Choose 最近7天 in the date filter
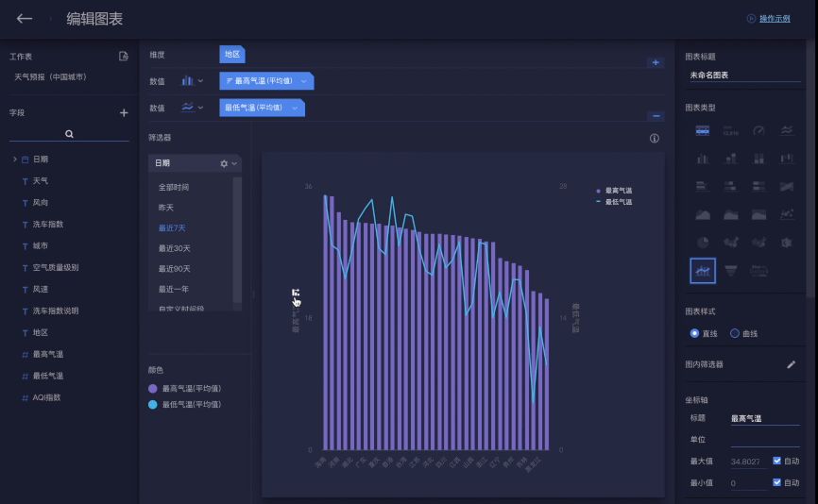This screenshot has width=818, height=504. (x=172, y=227)
